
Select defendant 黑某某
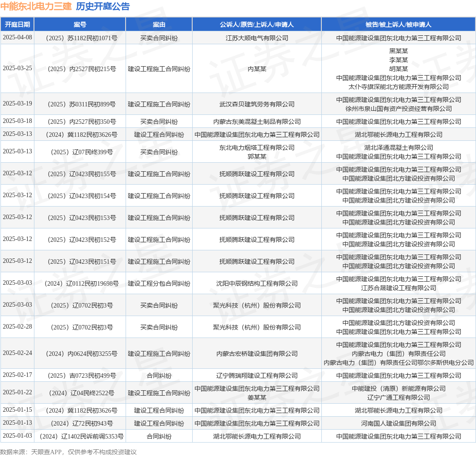pos(398,51)
